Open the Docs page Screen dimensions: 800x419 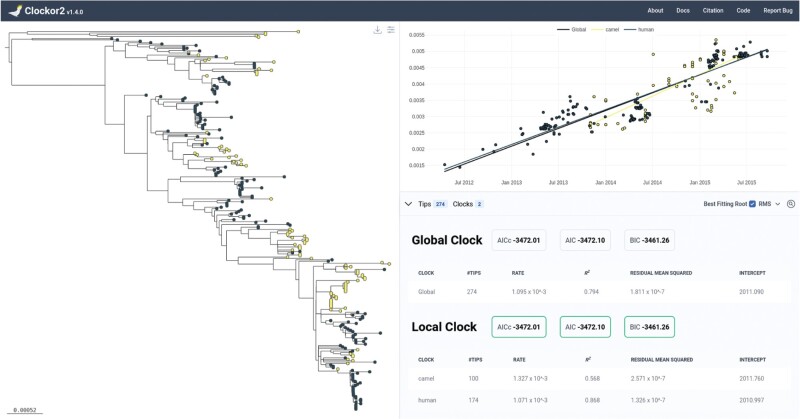point(682,11)
